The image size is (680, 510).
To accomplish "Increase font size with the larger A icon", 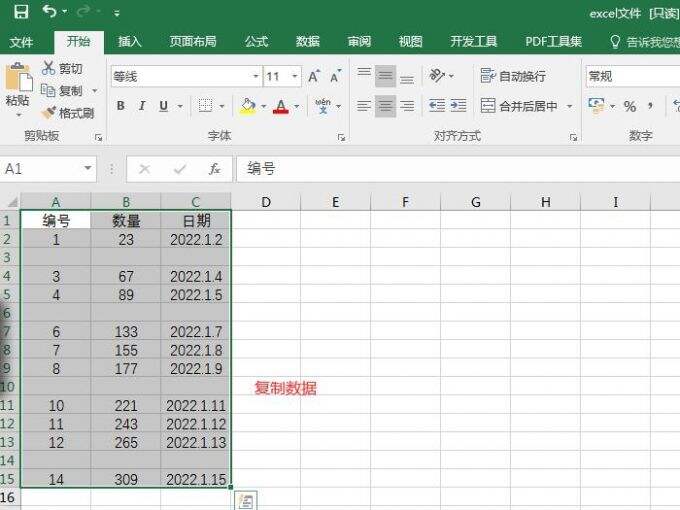I will (314, 76).
